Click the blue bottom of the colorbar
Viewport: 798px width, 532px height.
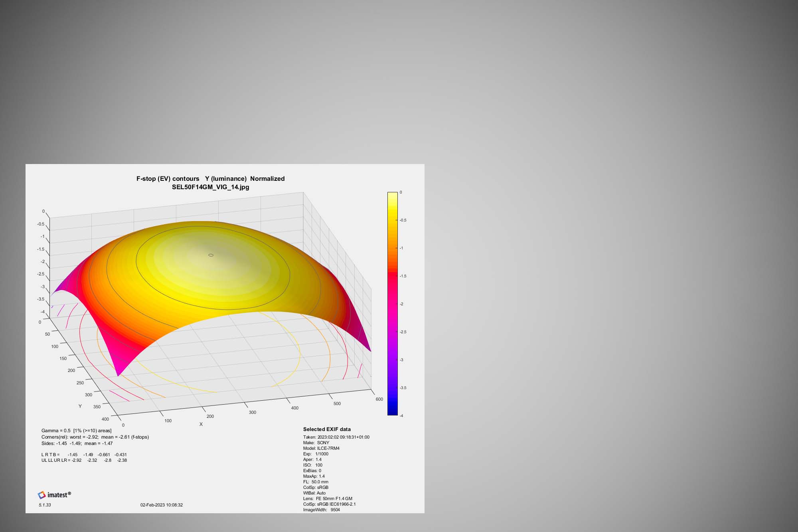pos(392,411)
